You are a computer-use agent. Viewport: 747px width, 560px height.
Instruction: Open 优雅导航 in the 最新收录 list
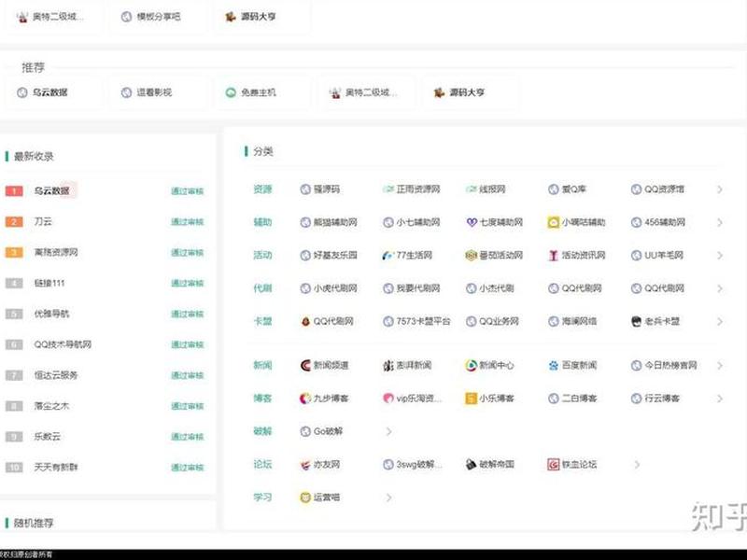[x=51, y=314]
